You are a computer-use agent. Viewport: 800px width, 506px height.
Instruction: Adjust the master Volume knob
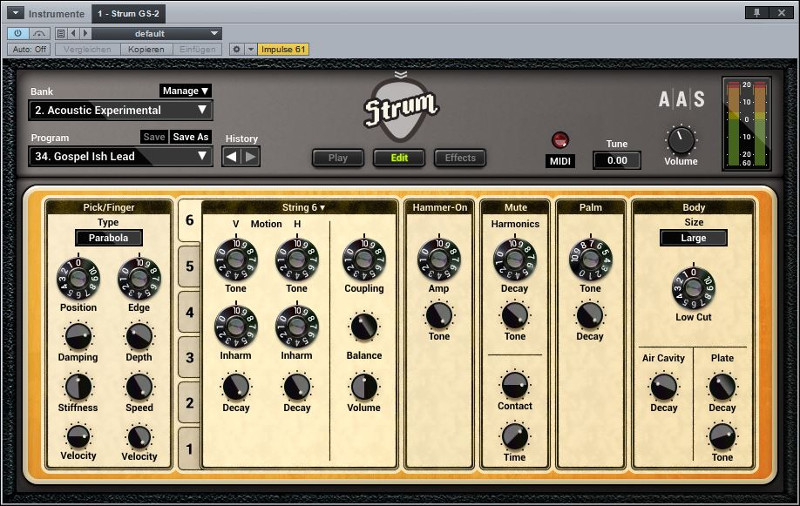point(681,140)
